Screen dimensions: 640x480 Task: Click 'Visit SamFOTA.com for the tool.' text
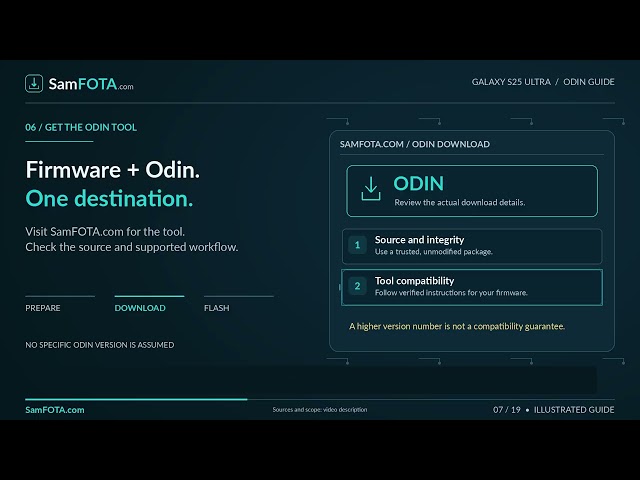tap(105, 232)
